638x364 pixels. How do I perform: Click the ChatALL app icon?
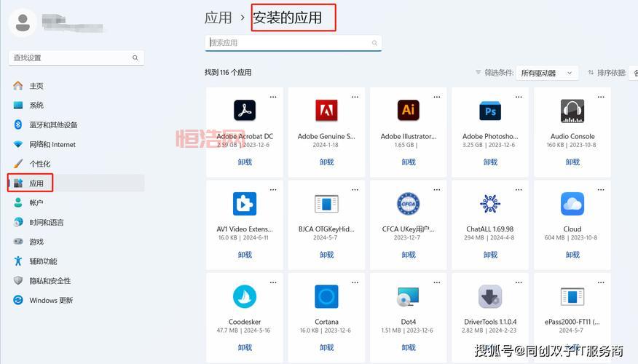point(490,204)
